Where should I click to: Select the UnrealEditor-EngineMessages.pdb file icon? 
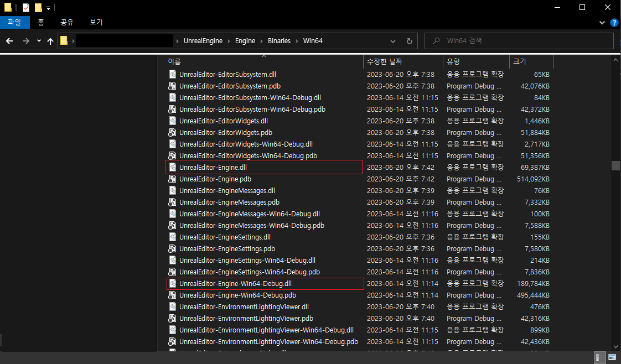coord(172,202)
